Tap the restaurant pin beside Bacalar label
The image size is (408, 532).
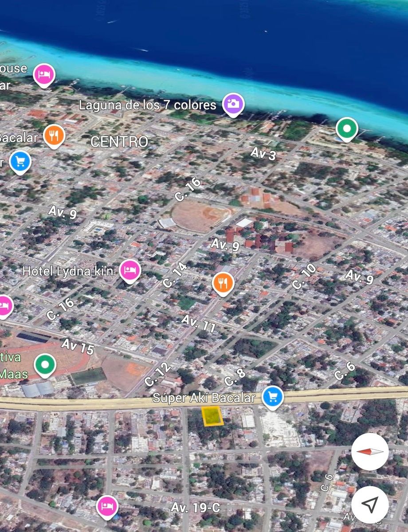55,136
